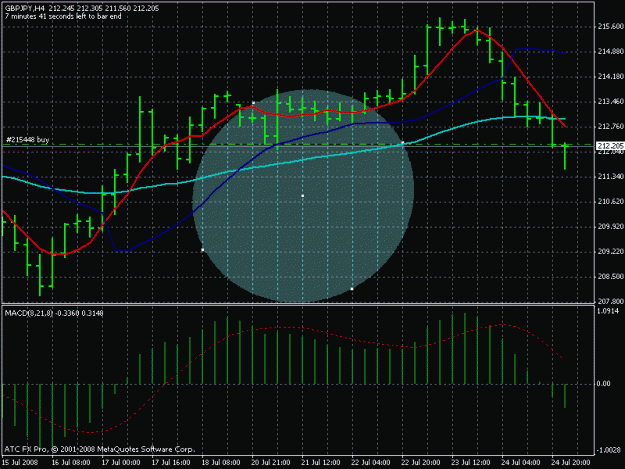
Task: Click the 215.600 price scale label
Action: pyautogui.click(x=610, y=26)
